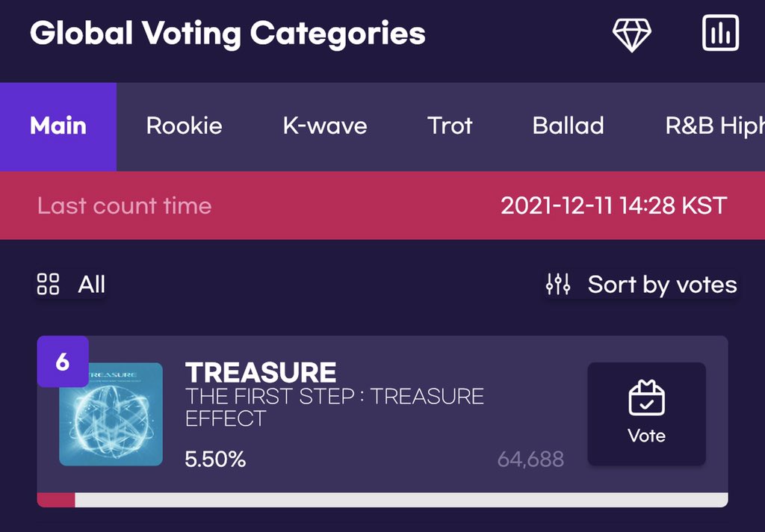Tap the Last count time banner
This screenshot has height=532, width=765.
tap(382, 205)
